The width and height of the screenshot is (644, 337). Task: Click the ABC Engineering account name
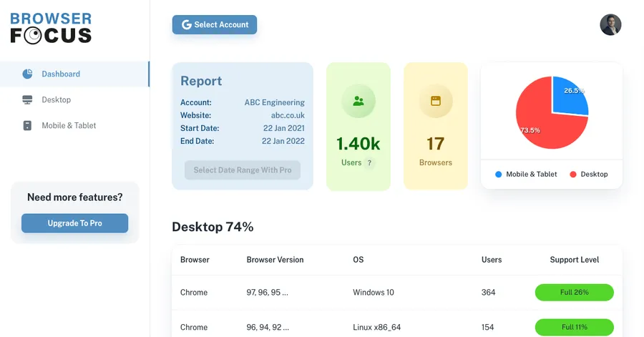tap(274, 102)
